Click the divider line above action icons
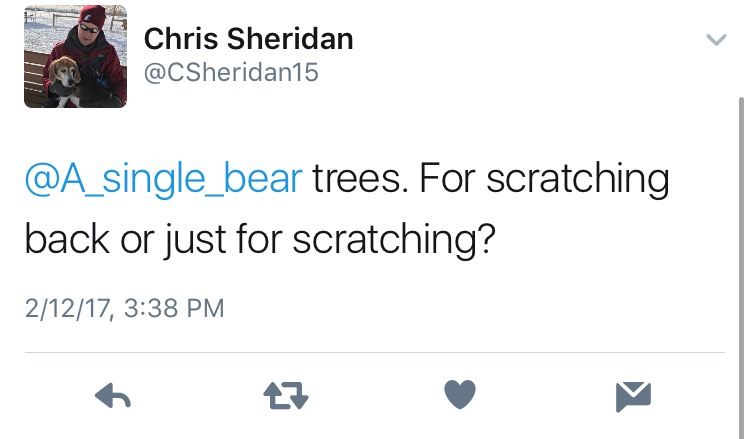 (x=375, y=352)
